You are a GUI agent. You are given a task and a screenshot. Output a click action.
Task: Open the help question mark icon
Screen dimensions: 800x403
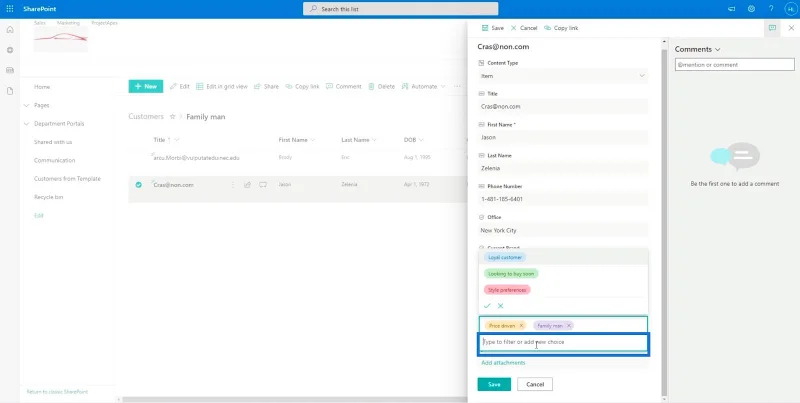coord(771,9)
